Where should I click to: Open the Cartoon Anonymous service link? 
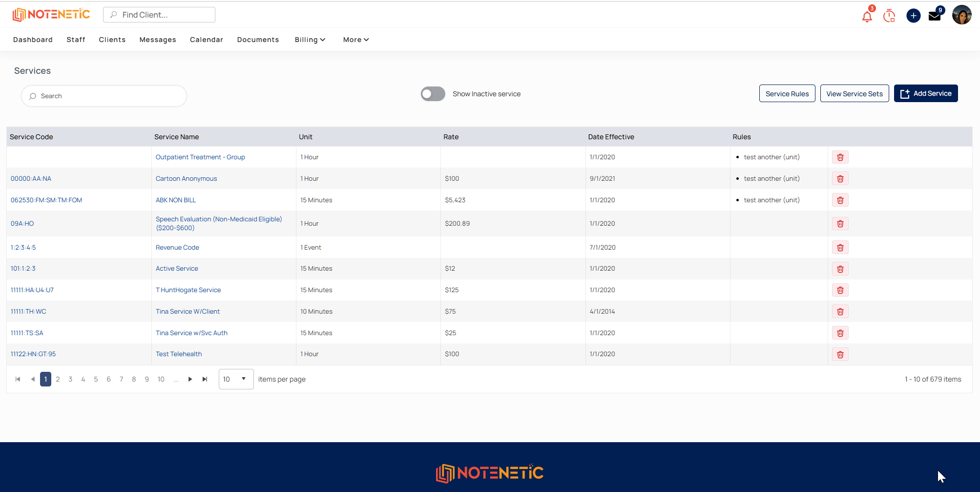(x=186, y=179)
